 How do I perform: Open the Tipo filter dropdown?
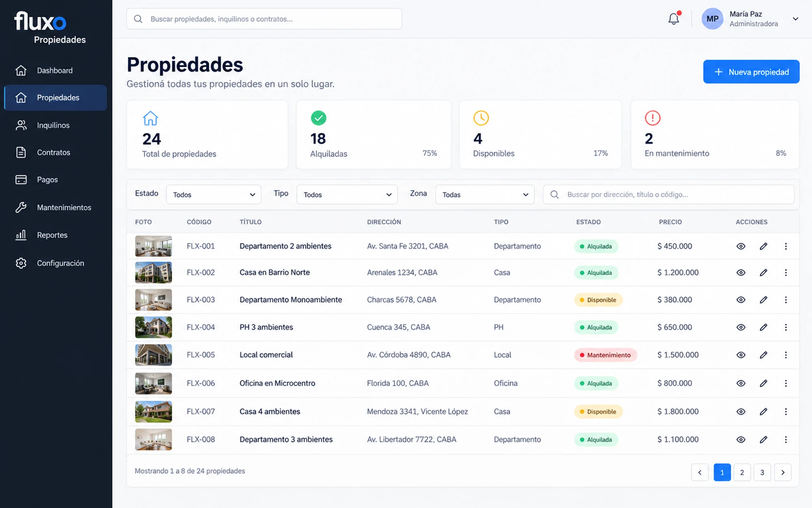[347, 195]
